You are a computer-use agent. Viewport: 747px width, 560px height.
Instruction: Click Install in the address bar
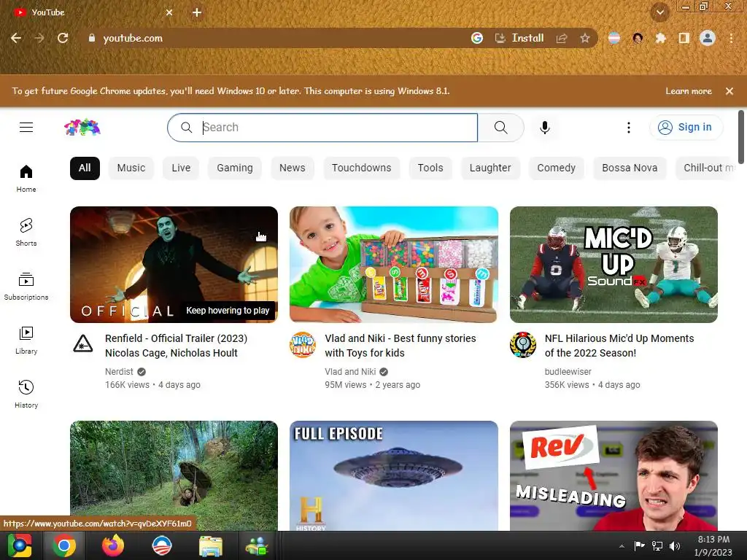519,38
